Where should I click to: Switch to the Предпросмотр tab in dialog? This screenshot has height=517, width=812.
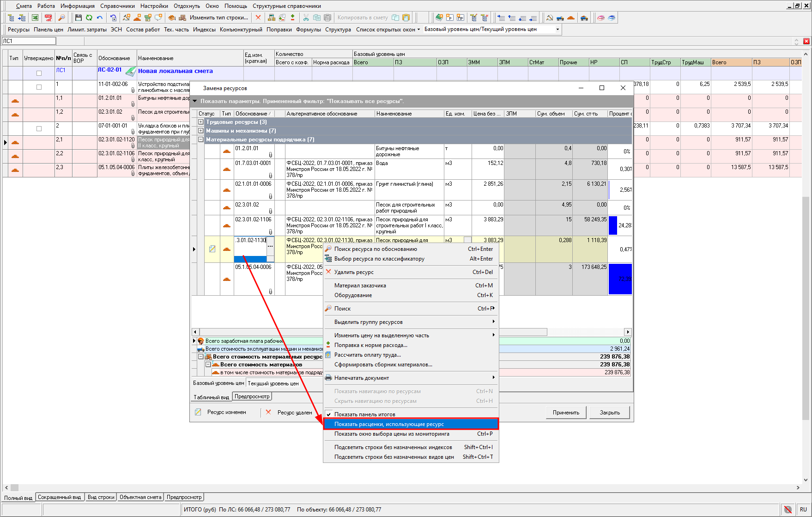coord(252,396)
